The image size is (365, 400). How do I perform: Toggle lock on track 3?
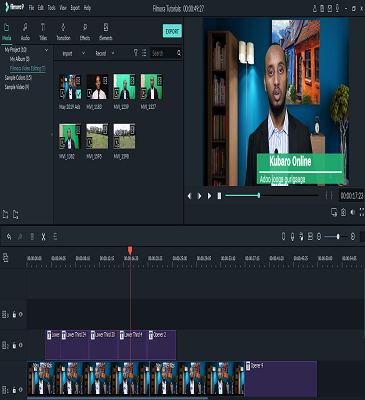pyautogui.click(x=14, y=314)
